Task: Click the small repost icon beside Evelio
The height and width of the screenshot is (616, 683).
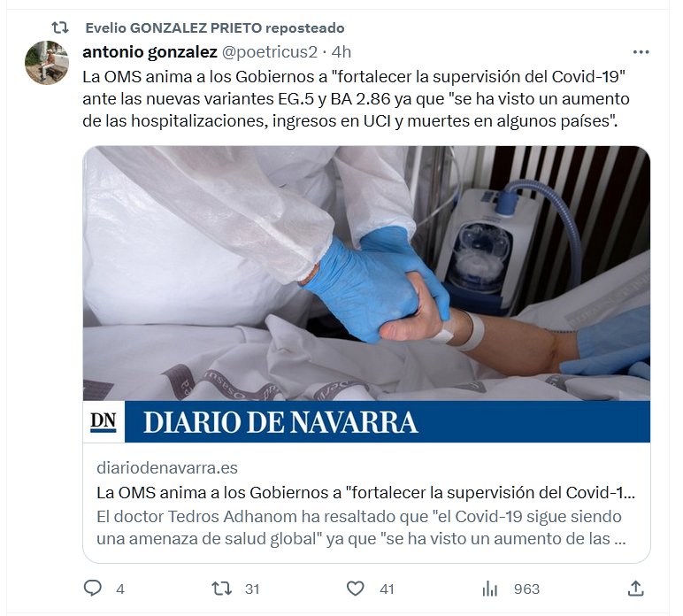Action: pos(60,28)
